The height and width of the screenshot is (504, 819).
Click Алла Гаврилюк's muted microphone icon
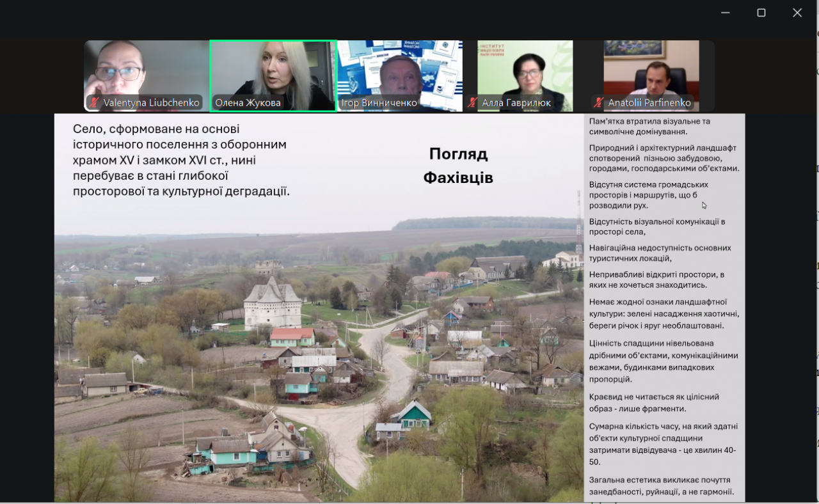[472, 102]
